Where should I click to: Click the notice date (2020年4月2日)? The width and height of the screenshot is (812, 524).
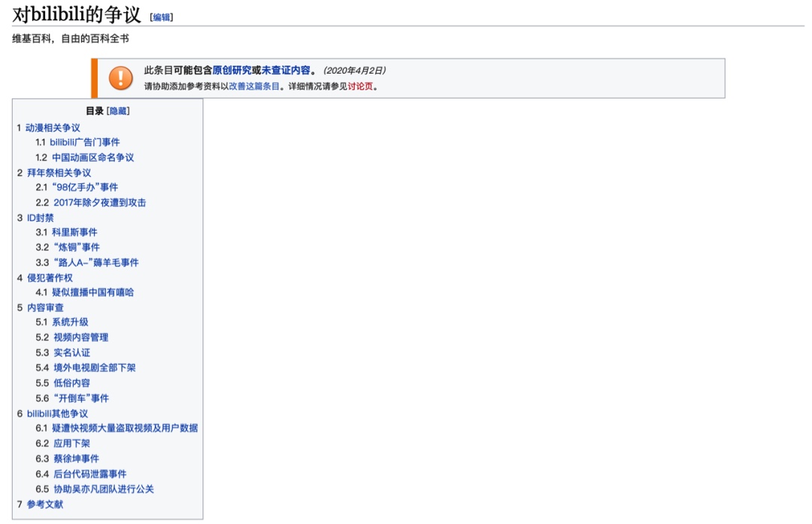[354, 71]
